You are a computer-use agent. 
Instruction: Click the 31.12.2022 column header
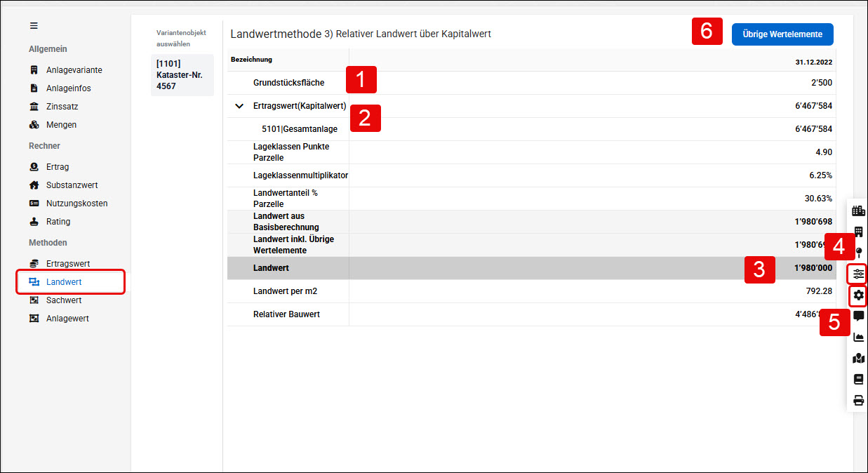(814, 62)
